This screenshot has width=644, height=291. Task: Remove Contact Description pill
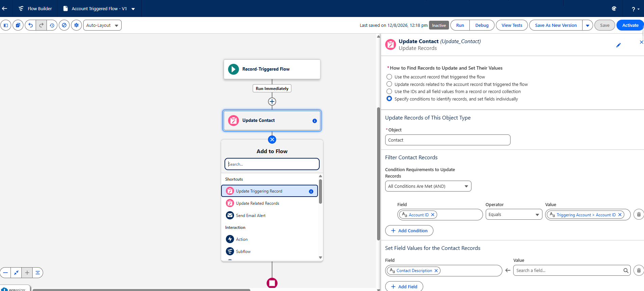pyautogui.click(x=436, y=271)
